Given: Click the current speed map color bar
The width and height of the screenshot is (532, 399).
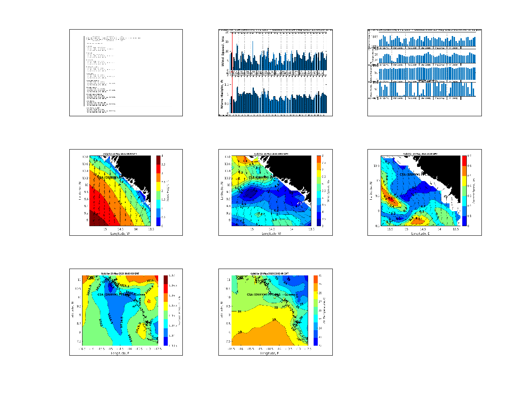Looking at the screenshot, I should (464, 191).
